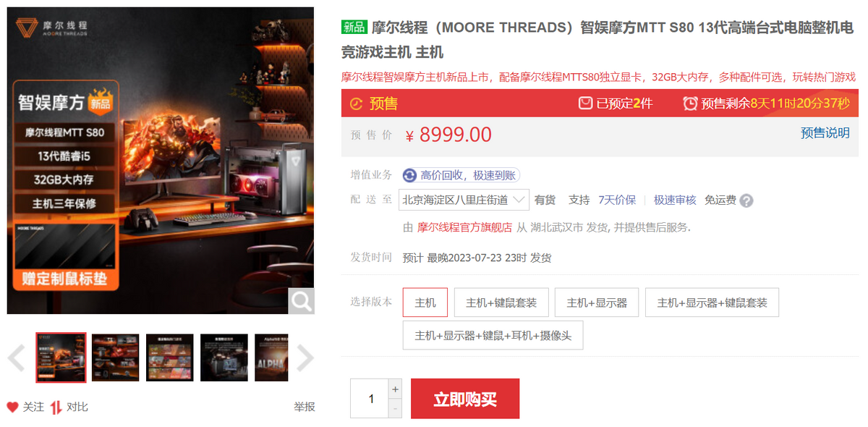Click the 立即购买 buy button
Screen dimensions: 868x427
coord(465,399)
